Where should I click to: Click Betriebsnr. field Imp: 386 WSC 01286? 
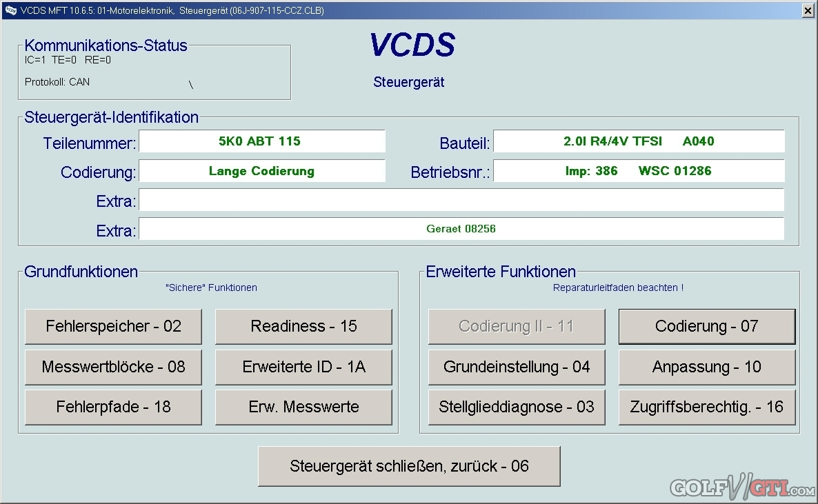coord(639,171)
